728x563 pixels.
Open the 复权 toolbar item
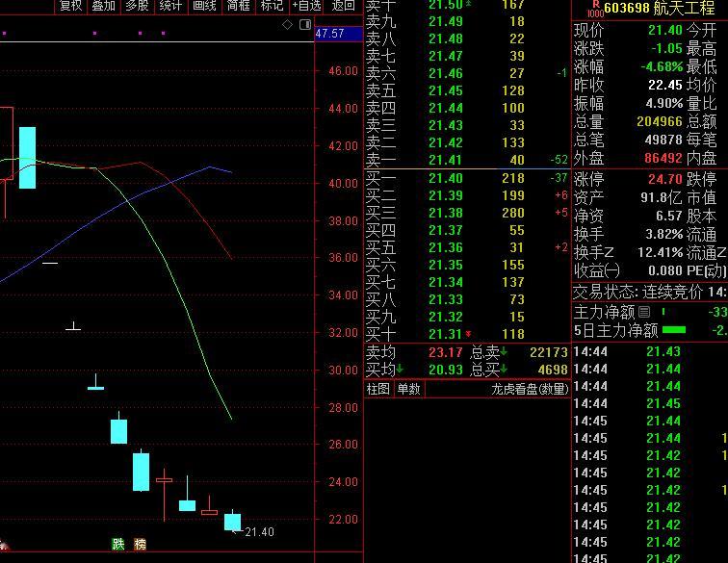click(71, 6)
